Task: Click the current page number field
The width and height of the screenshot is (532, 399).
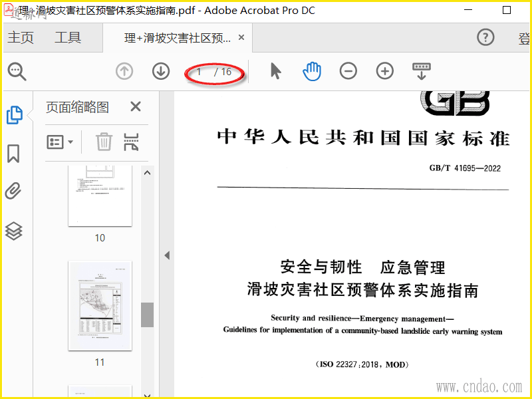Action: point(199,72)
